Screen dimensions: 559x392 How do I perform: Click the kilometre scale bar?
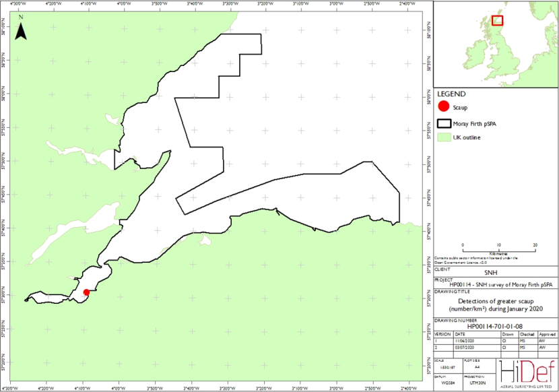[x=499, y=251]
